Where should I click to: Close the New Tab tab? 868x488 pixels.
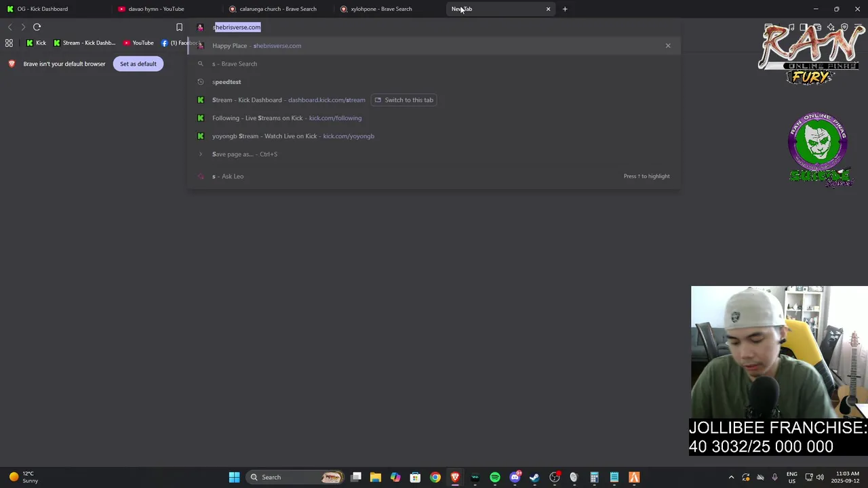point(548,9)
